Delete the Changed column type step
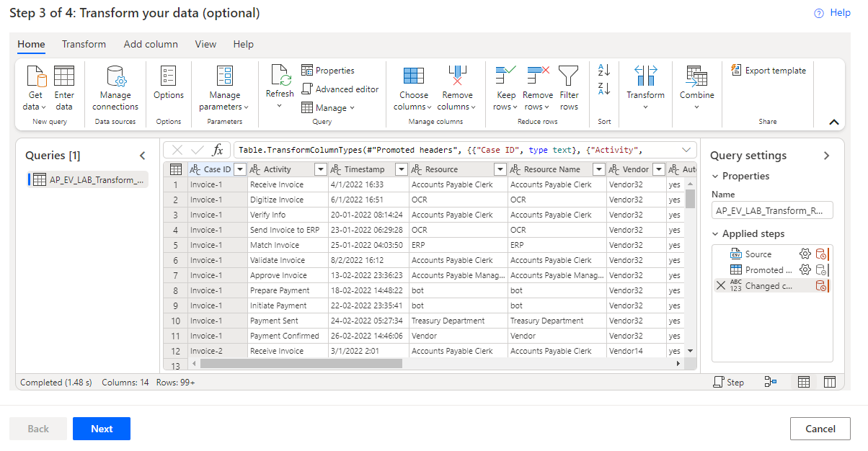The height and width of the screenshot is (451, 868). coord(722,285)
